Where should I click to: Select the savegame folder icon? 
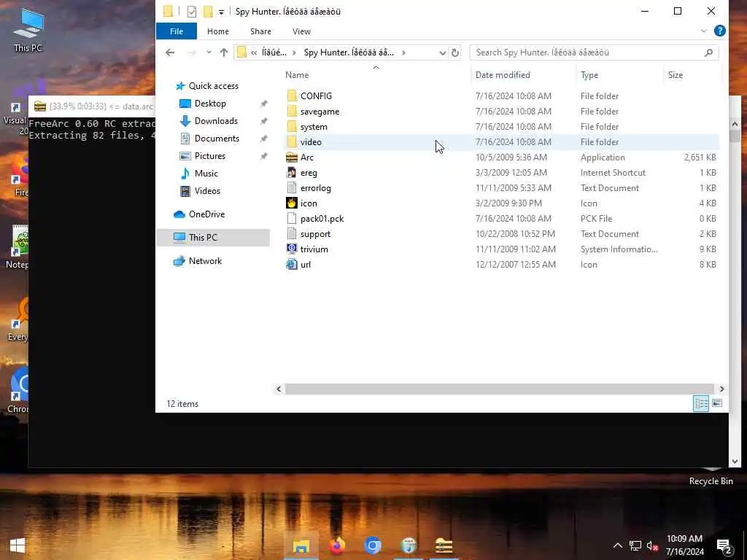[292, 112]
